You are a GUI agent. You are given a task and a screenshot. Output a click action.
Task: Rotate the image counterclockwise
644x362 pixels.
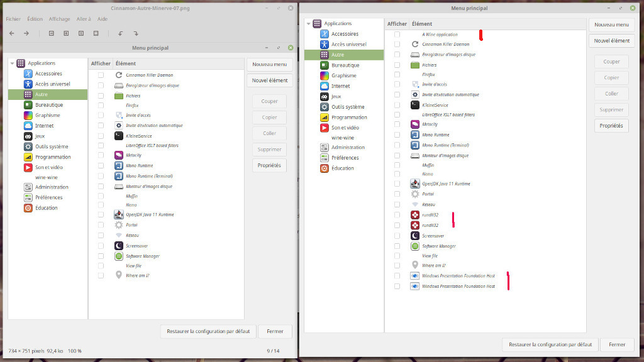[120, 33]
